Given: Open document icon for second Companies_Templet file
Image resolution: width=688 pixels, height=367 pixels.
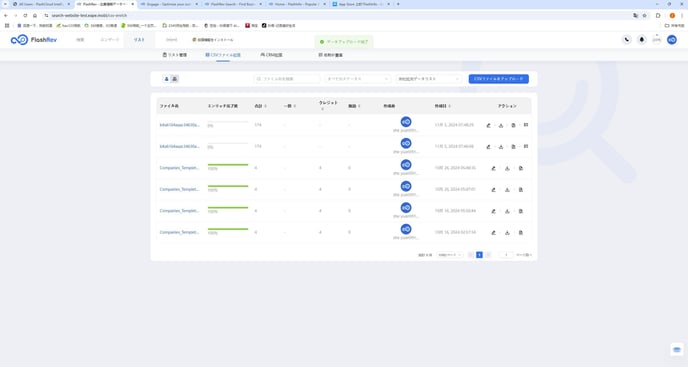Looking at the screenshot, I should point(521,190).
